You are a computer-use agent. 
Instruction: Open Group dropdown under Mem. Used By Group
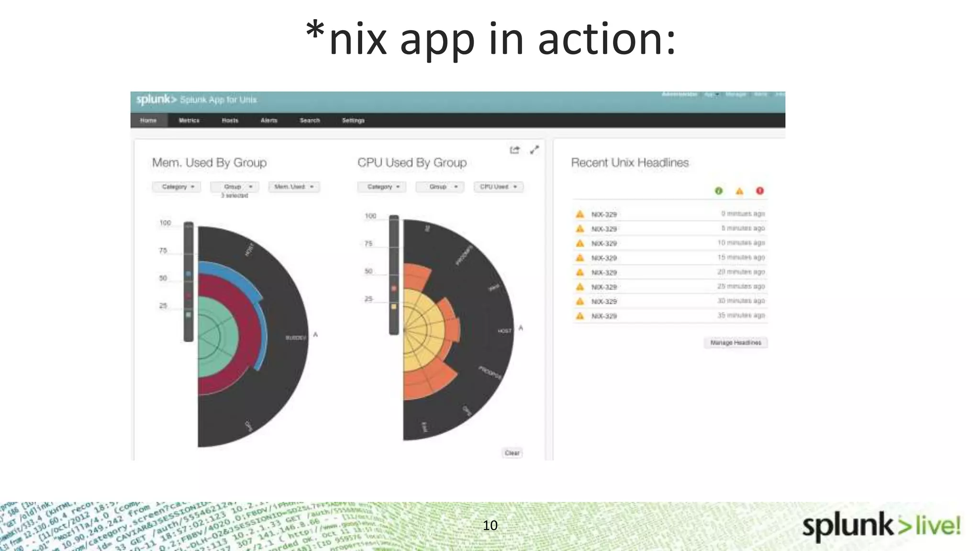coord(234,187)
